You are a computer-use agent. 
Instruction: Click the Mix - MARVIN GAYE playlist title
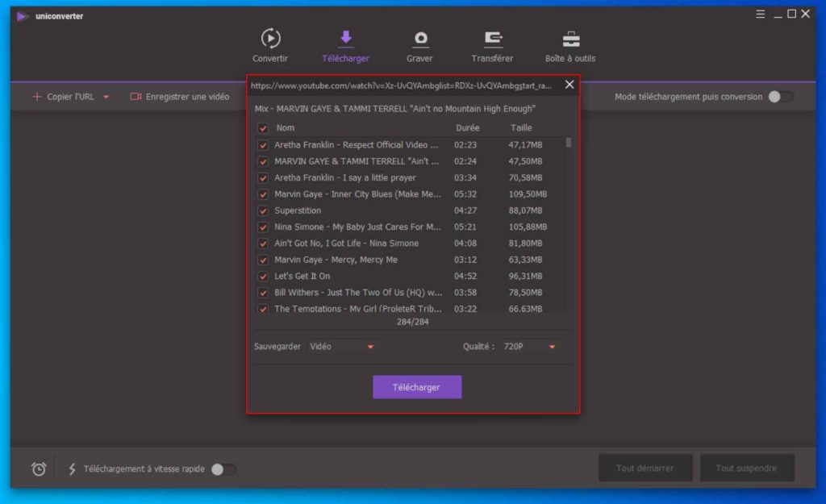[395, 109]
